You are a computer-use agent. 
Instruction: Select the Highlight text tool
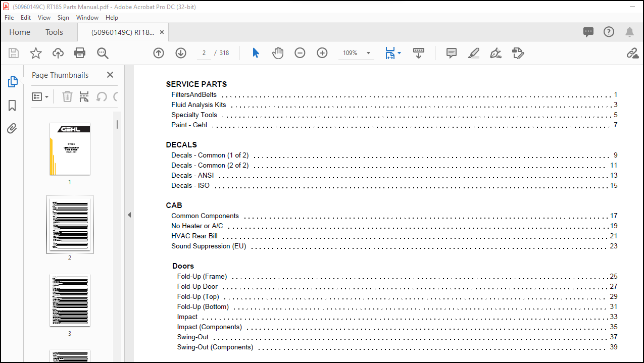point(474,53)
